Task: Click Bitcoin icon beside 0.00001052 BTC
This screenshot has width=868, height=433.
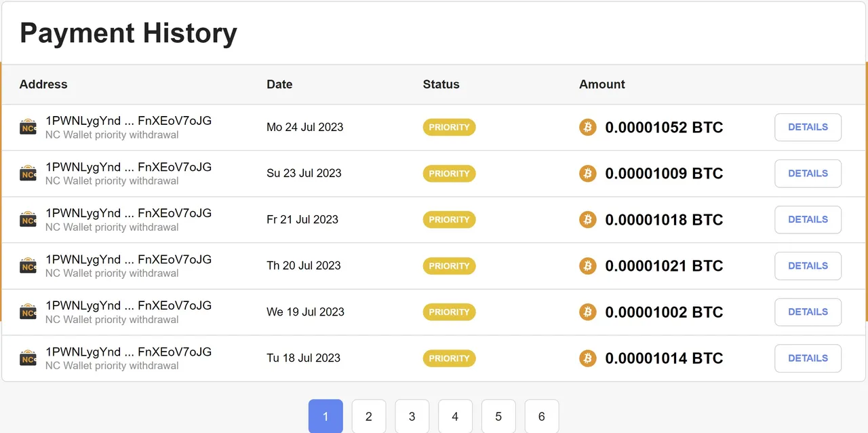Action: pos(587,127)
